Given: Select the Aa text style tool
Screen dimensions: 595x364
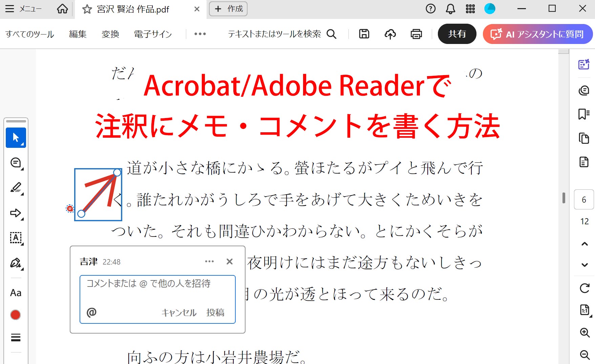Looking at the screenshot, I should click(x=16, y=293).
